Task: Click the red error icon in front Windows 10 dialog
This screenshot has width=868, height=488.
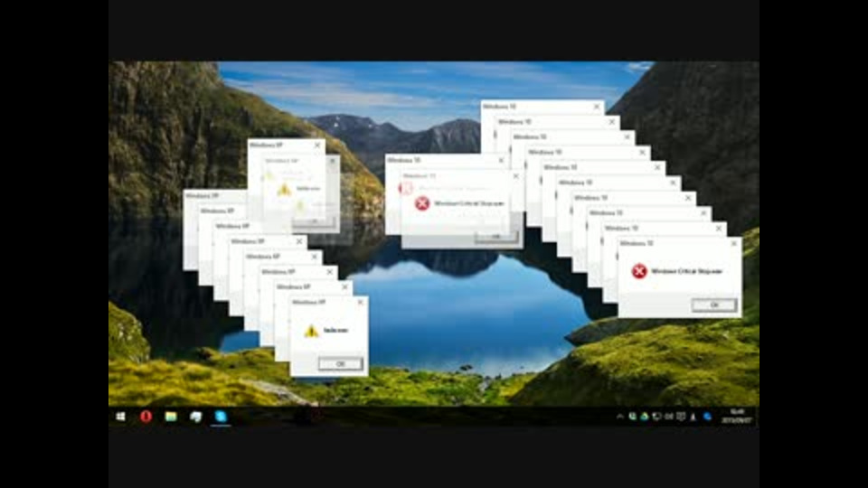Action: [639, 271]
